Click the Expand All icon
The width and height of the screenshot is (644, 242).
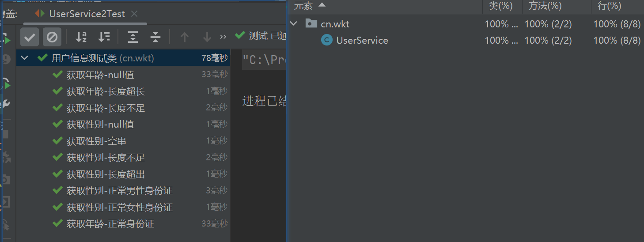tap(133, 37)
